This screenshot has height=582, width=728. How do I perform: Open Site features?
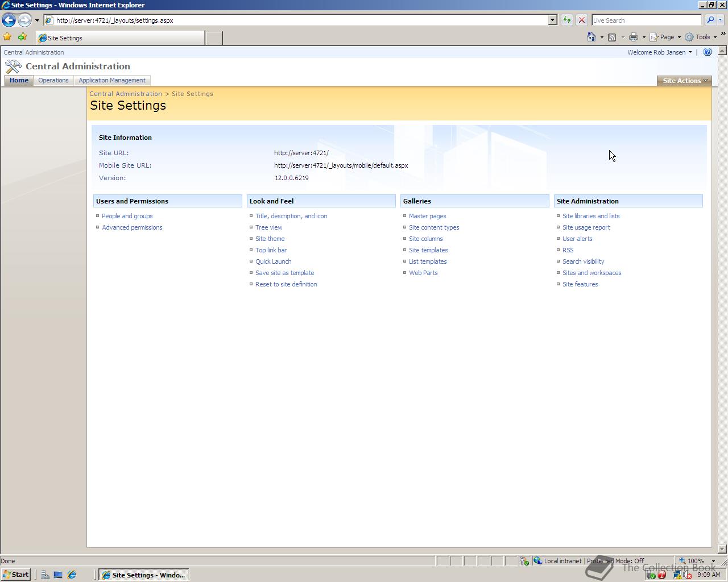[580, 284]
